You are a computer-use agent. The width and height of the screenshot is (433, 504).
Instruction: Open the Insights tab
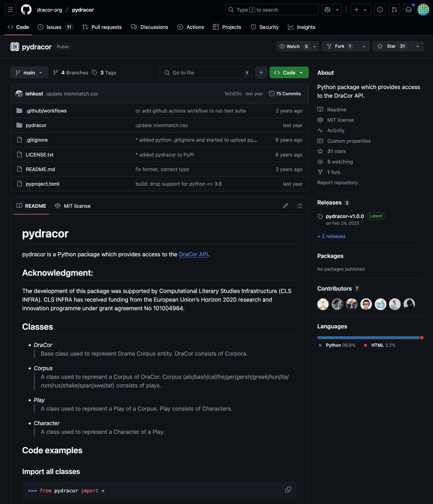[x=302, y=27]
